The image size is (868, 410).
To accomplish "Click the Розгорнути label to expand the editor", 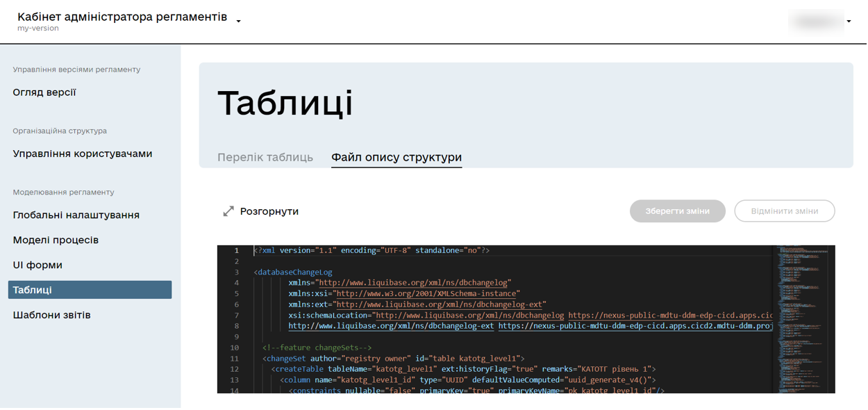I will [x=269, y=211].
